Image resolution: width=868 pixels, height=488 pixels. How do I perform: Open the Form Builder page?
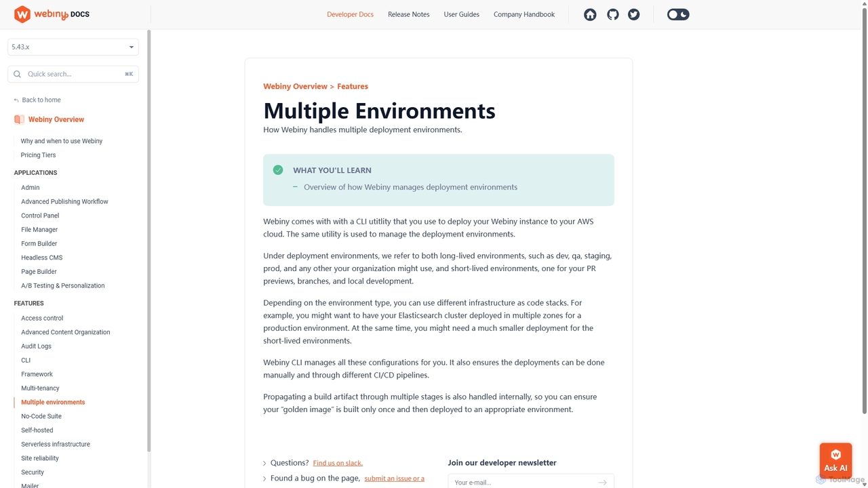coord(39,243)
